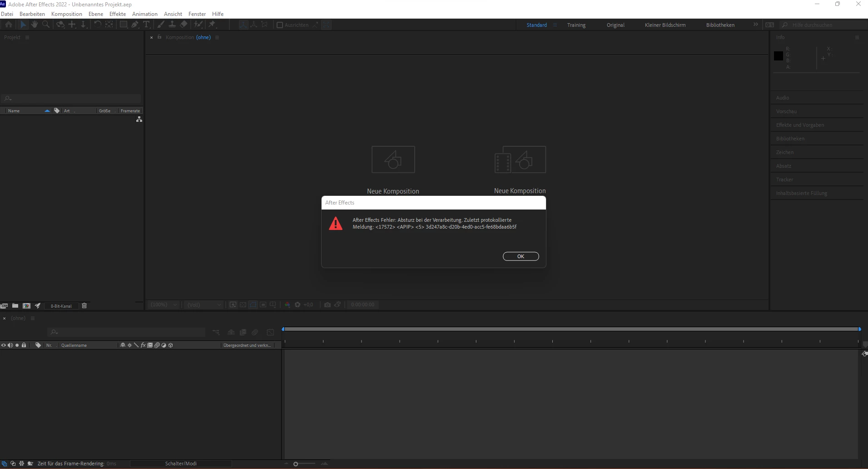Click the red warning triangle icon
This screenshot has height=469, width=868.
tap(336, 224)
